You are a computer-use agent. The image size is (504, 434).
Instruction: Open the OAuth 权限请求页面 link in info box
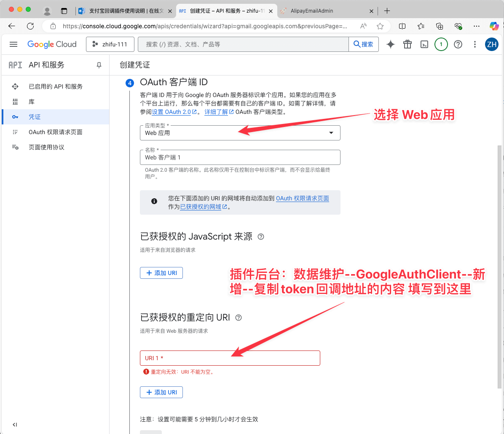[302, 199]
